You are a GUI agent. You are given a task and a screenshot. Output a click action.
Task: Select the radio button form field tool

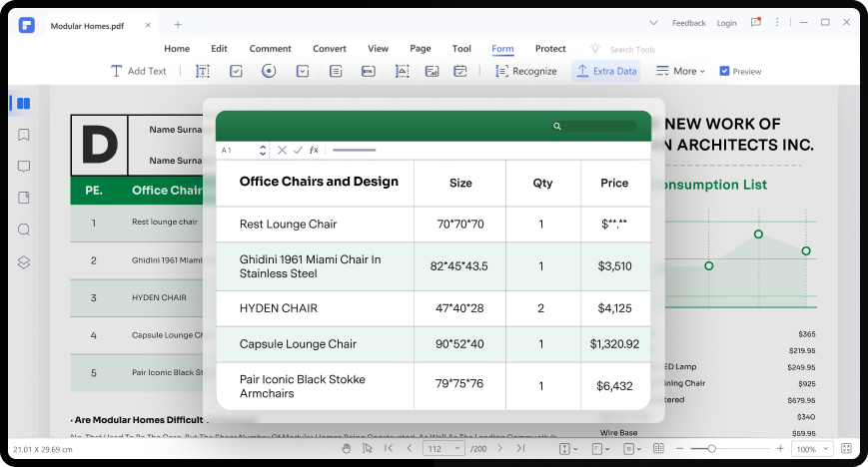[269, 71]
